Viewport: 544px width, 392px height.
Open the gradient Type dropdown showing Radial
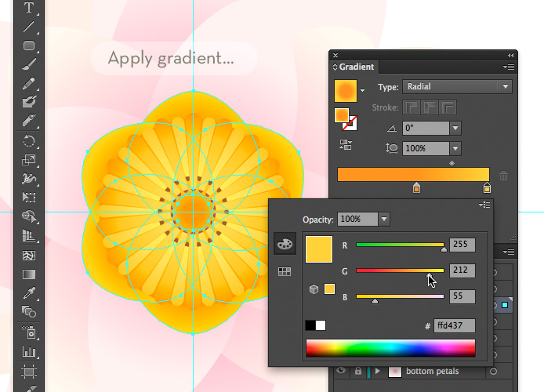click(456, 86)
